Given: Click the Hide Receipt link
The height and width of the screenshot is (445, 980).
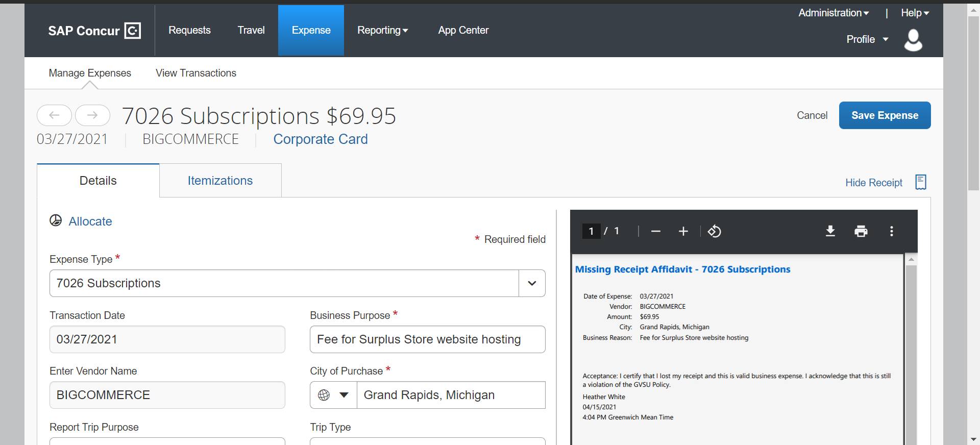Looking at the screenshot, I should 873,183.
